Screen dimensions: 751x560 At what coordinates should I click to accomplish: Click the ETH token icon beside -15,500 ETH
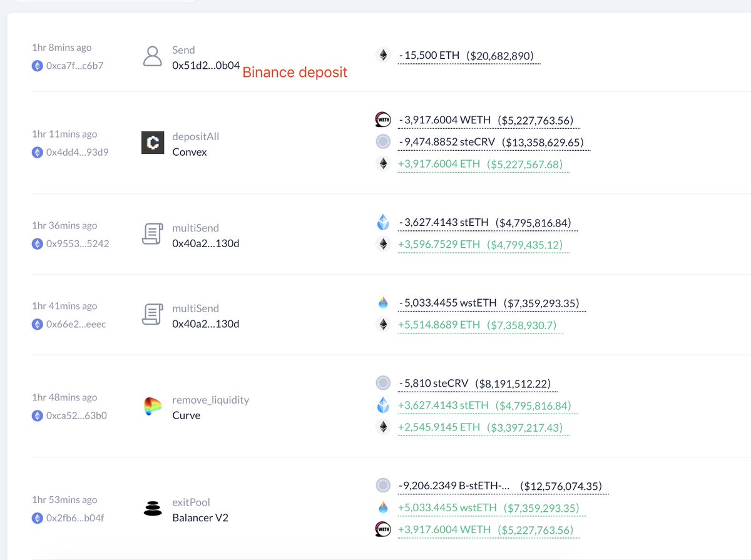[x=383, y=56]
